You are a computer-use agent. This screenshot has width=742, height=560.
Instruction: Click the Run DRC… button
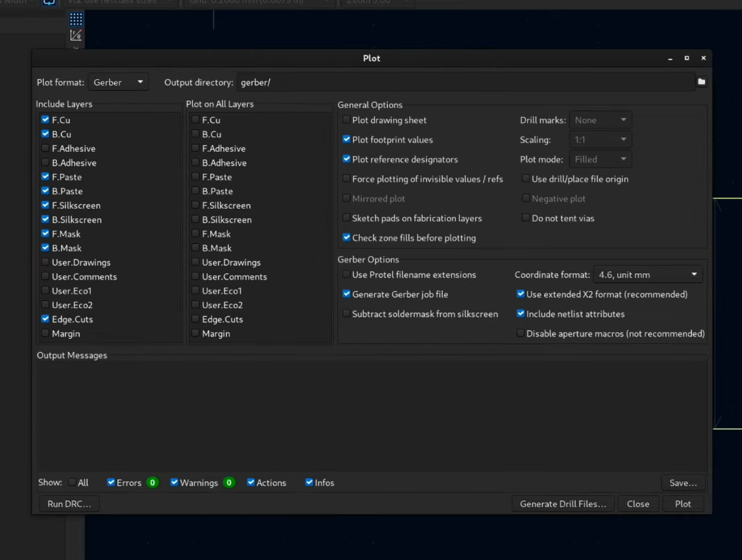pos(69,504)
